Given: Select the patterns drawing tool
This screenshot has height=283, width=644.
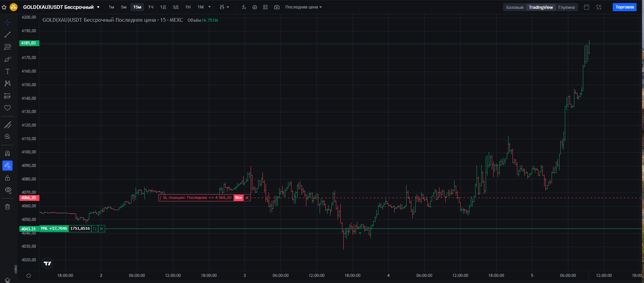Looking at the screenshot, I should tap(7, 83).
